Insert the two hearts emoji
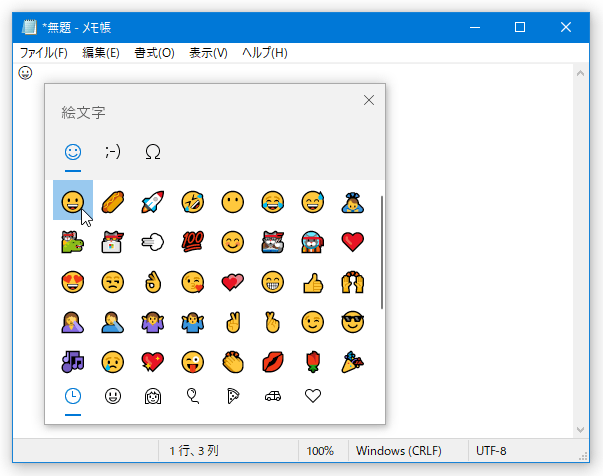Screen dimensions: 603x476 point(233,282)
